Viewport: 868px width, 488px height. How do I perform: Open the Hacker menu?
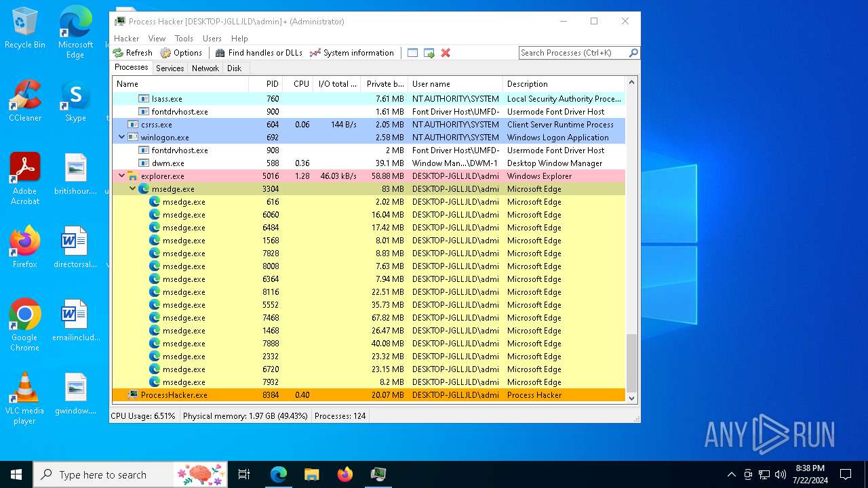coord(126,39)
